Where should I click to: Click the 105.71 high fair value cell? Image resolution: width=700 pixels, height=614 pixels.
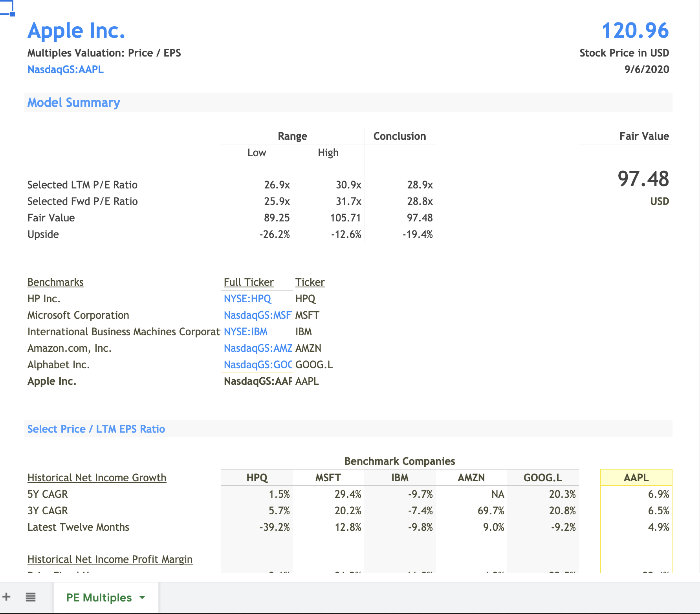coord(345,218)
